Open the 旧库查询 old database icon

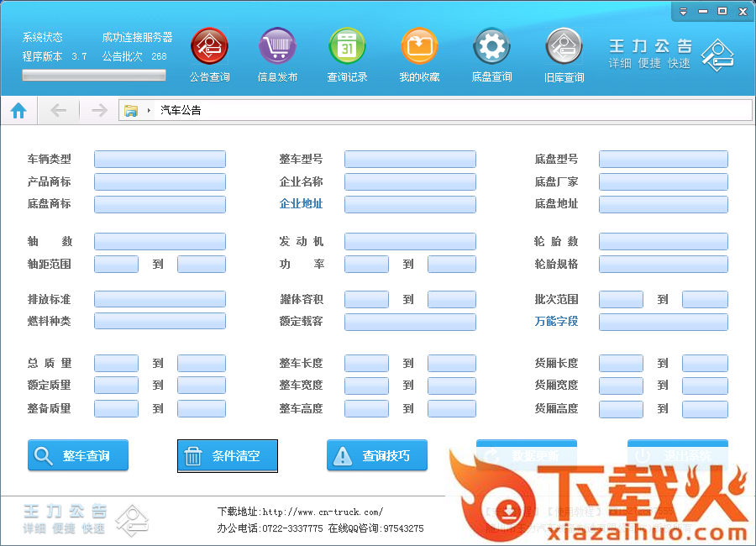(564, 46)
